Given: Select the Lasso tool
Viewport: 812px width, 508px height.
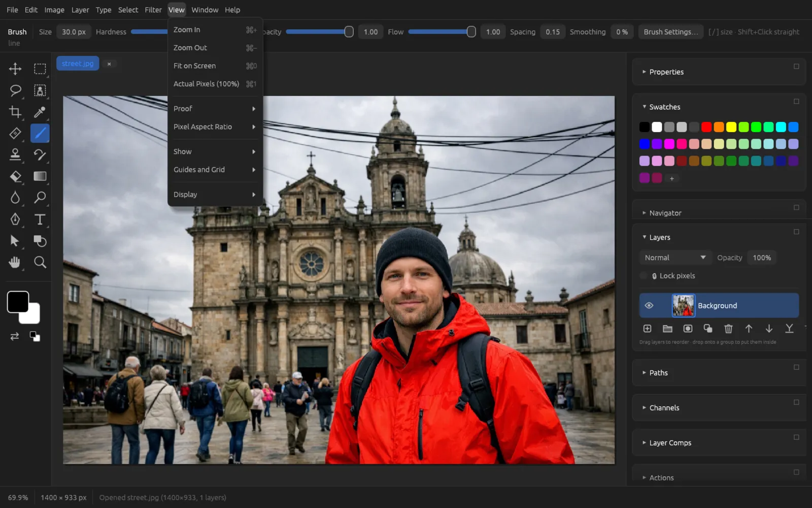Looking at the screenshot, I should 15,90.
